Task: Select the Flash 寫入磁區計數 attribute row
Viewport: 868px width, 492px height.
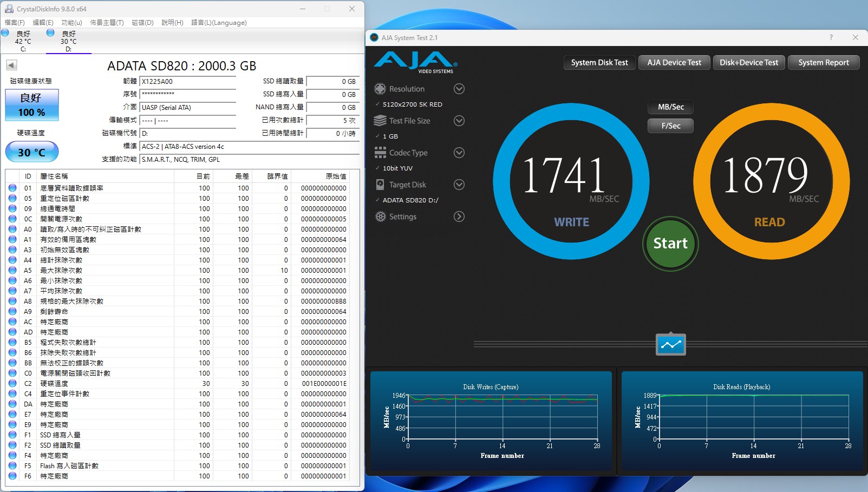Action: [x=177, y=465]
